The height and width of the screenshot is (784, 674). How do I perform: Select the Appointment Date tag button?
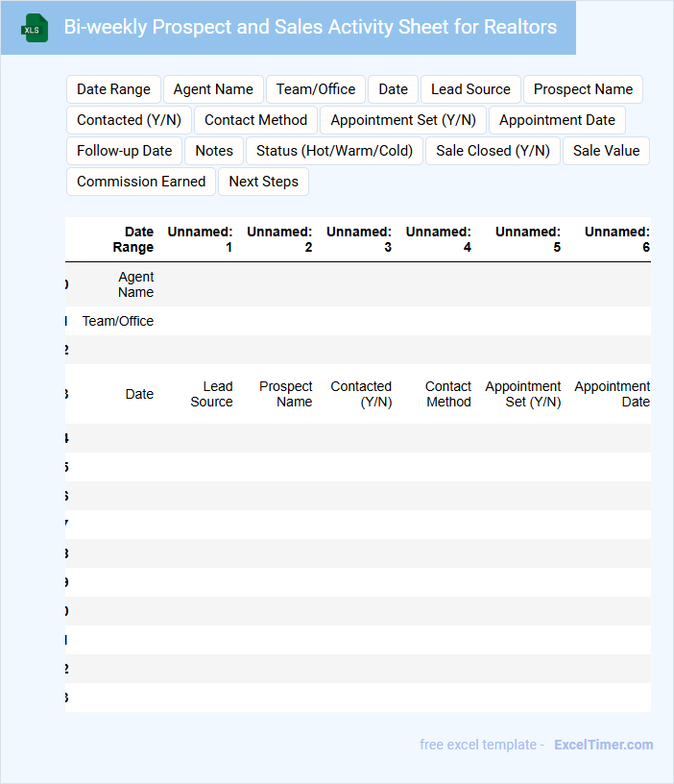pos(557,120)
